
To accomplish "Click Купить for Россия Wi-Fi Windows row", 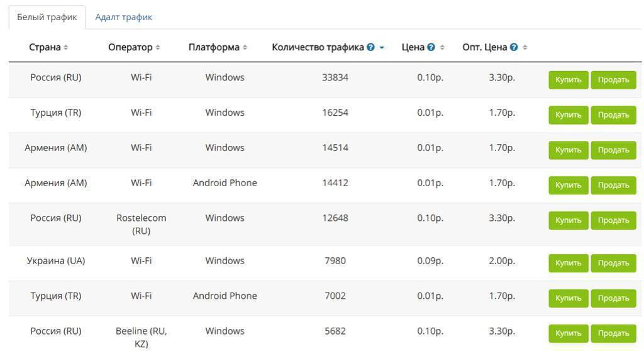I will click(569, 80).
